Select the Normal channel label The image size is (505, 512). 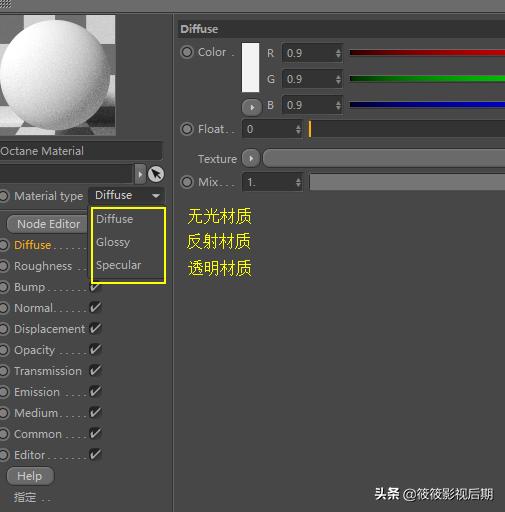pos(33,308)
